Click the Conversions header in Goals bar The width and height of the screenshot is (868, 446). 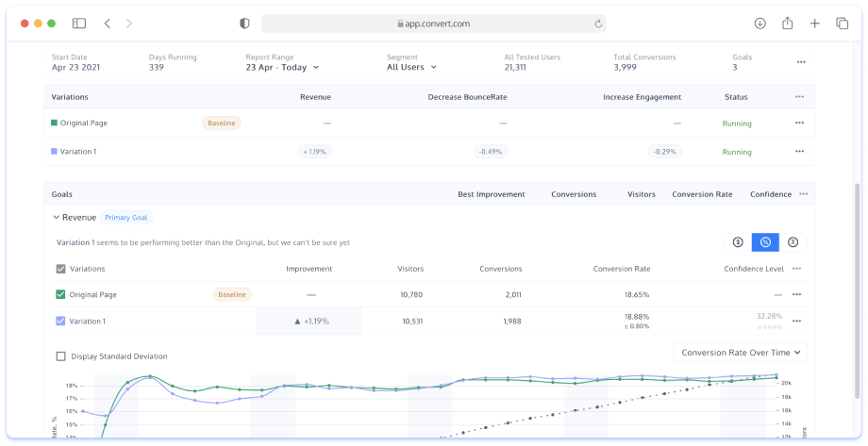pos(574,194)
